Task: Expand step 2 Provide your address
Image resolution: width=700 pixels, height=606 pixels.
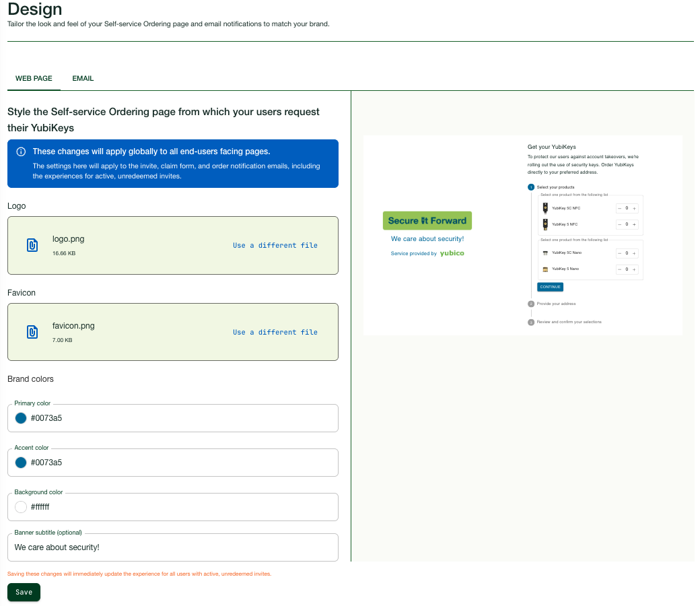Action: coord(556,304)
